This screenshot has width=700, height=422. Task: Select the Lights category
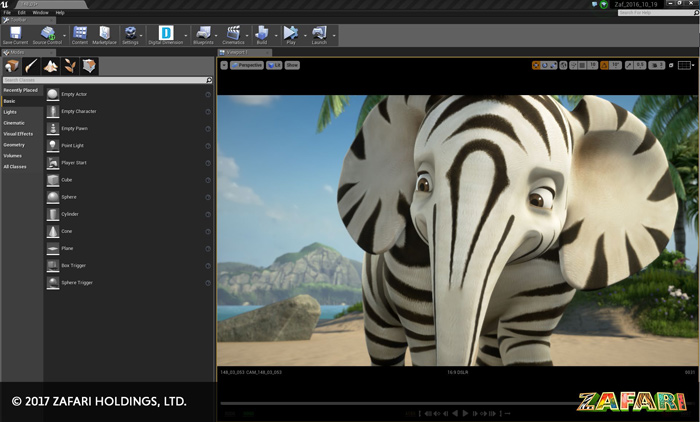[x=10, y=112]
